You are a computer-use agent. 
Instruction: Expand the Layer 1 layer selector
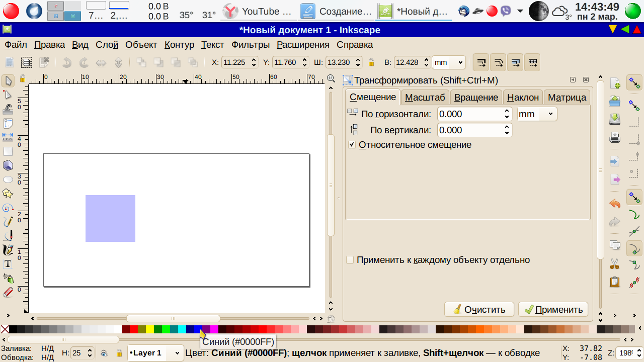click(177, 353)
